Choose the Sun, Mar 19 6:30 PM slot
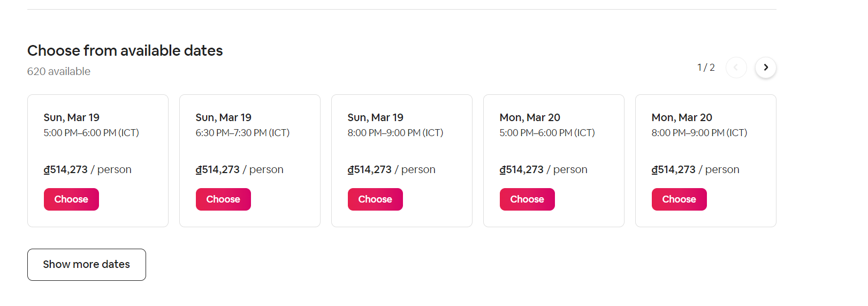This screenshot has height=306, width=868. click(223, 199)
